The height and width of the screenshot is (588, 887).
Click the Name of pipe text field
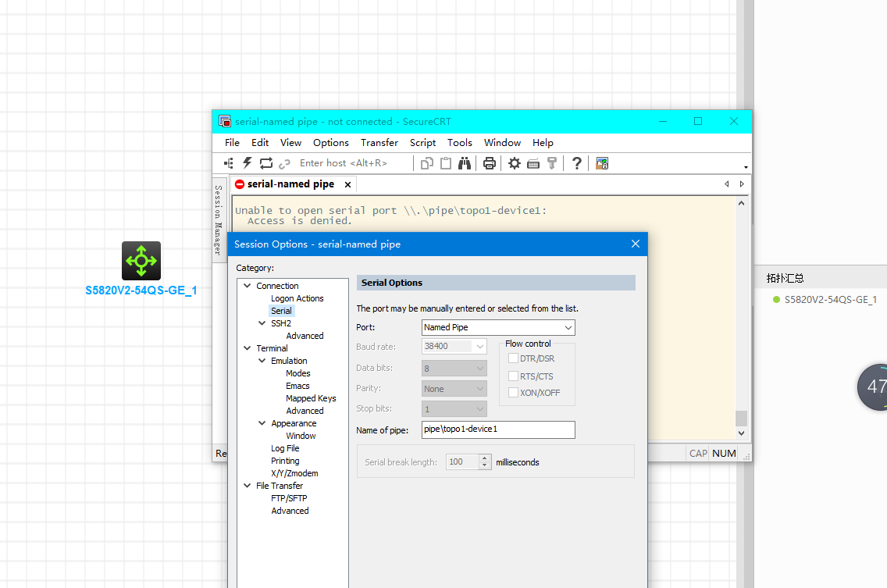click(498, 429)
